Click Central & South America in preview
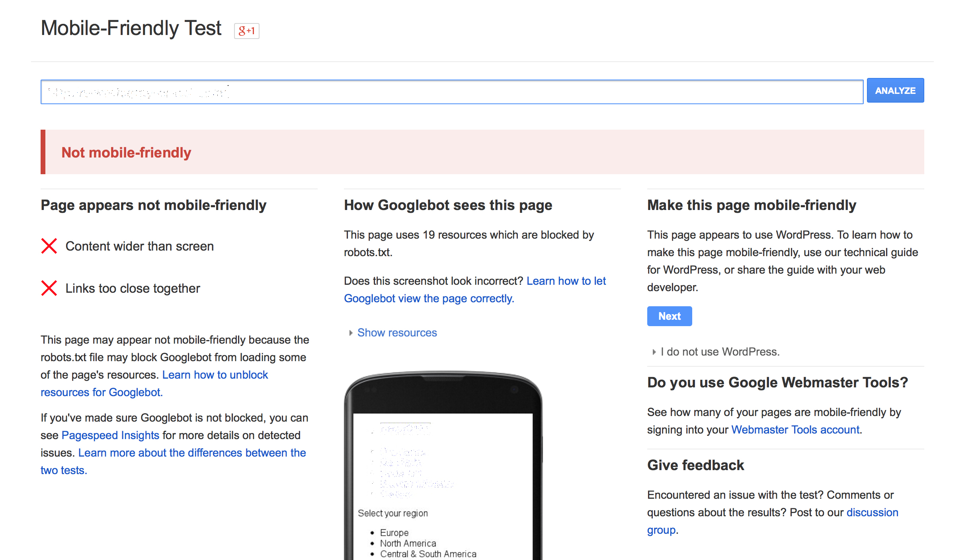Viewport: 980px width, 560px height. coord(428,554)
